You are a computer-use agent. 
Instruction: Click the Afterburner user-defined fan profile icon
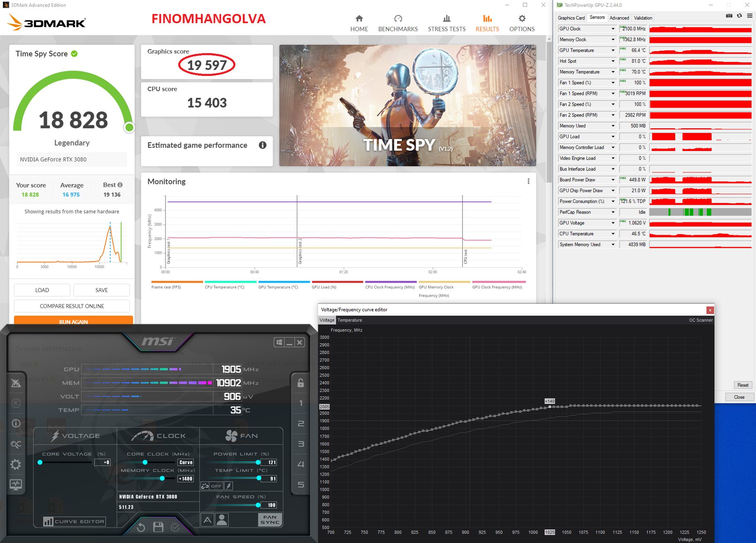pyautogui.click(x=222, y=519)
